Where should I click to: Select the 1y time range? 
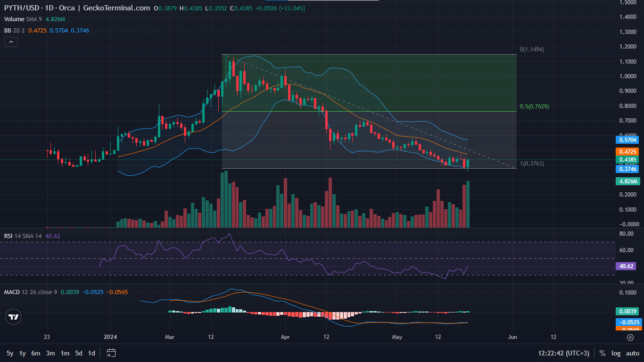coord(22,353)
